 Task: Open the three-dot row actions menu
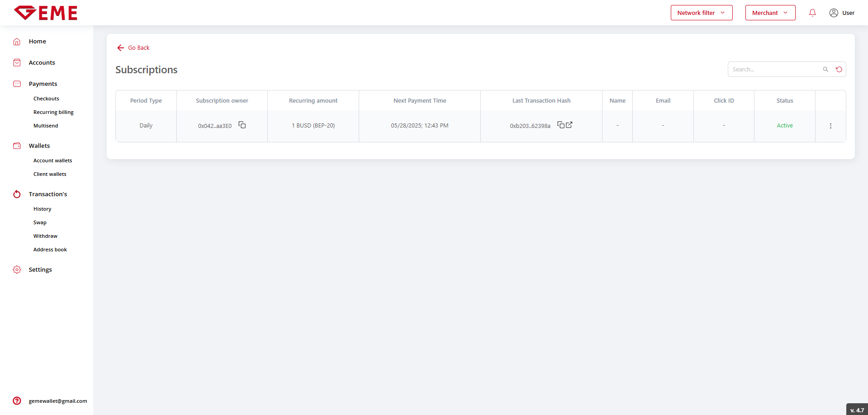[830, 126]
